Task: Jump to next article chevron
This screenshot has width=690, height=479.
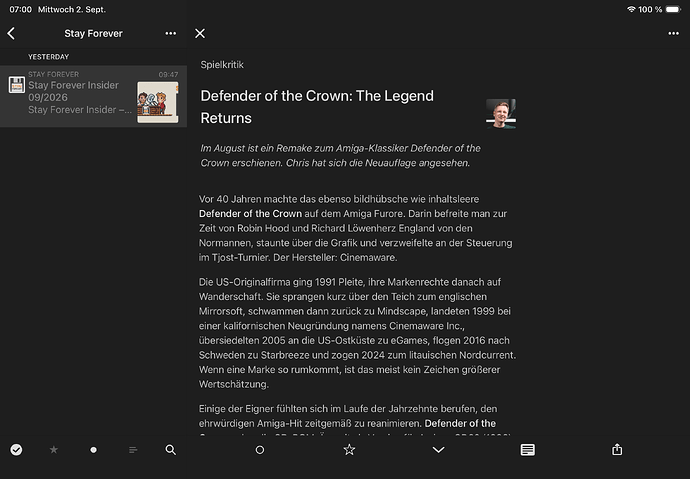Action: 438,450
